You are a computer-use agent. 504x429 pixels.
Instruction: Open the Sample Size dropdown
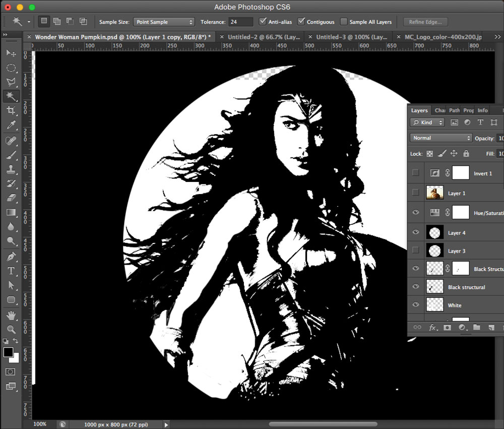click(x=164, y=22)
